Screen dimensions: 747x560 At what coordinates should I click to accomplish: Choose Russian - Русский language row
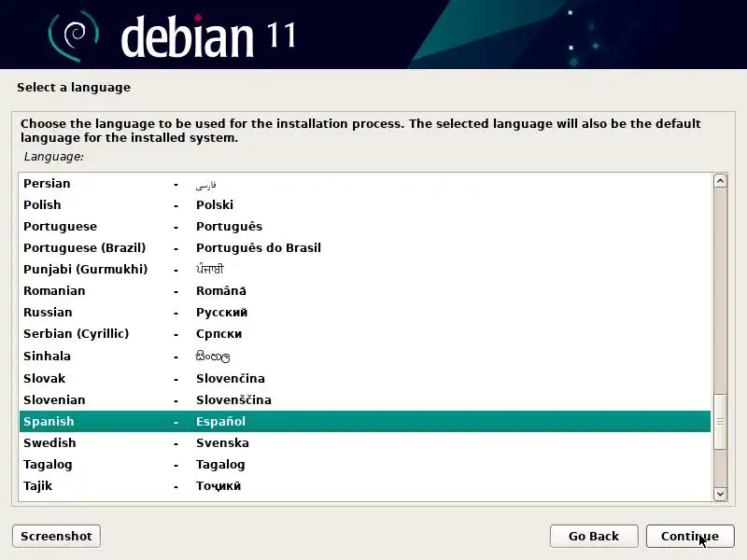(x=365, y=313)
